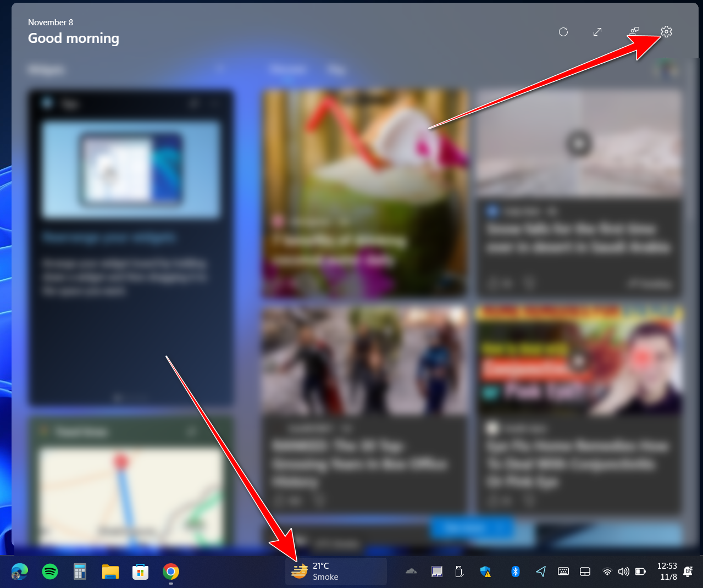Open File Explorer from taskbar
703x588 pixels.
click(x=110, y=572)
